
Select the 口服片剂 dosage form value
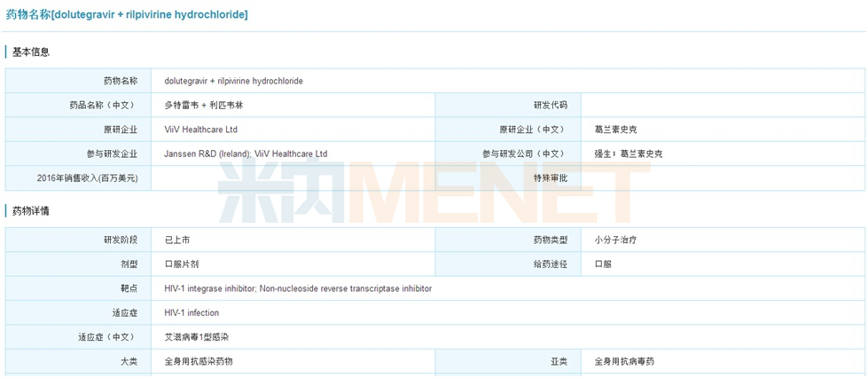click(x=182, y=264)
